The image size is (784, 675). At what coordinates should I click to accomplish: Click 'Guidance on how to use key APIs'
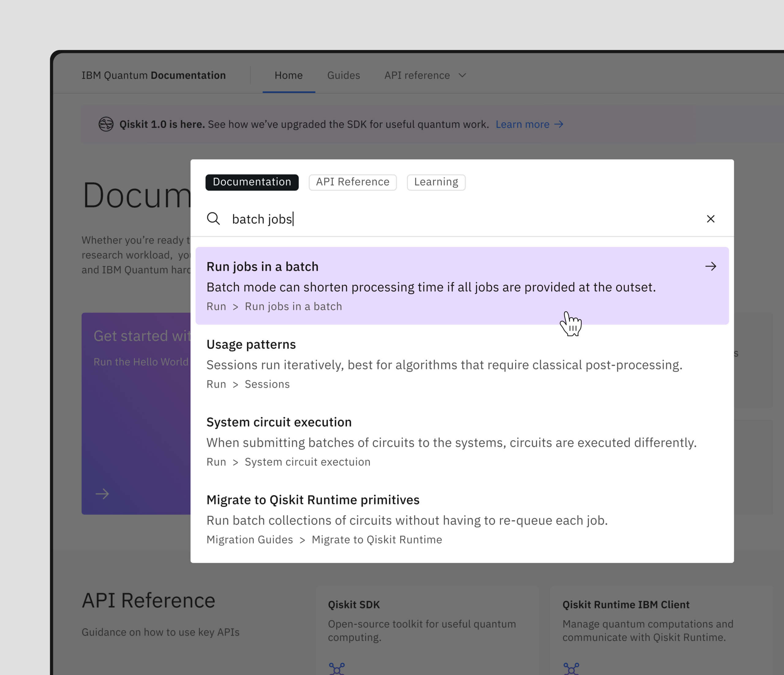pyautogui.click(x=160, y=632)
